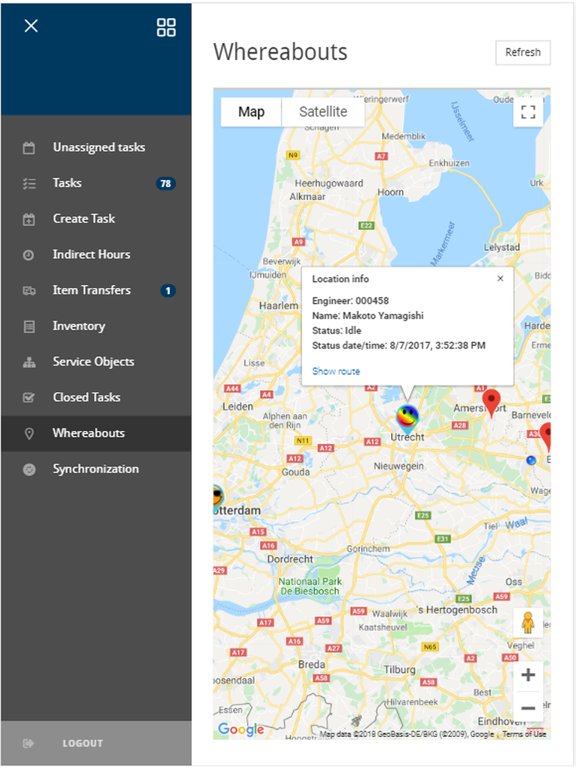Open Indirect Hours page
This screenshot has width=576, height=768.
point(96,255)
